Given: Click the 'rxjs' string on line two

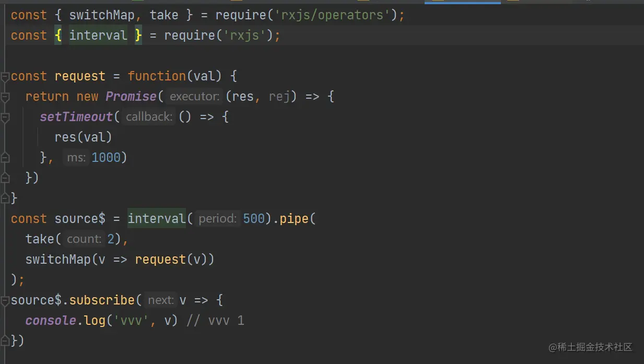Looking at the screenshot, I should tap(244, 36).
